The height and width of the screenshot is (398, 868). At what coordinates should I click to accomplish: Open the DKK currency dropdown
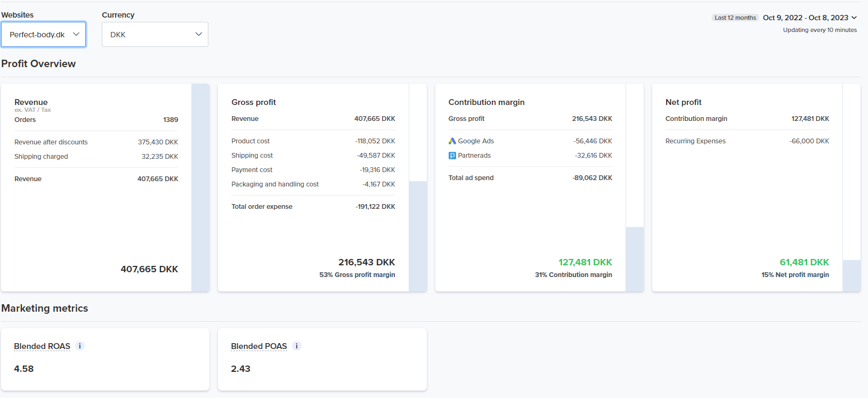155,35
